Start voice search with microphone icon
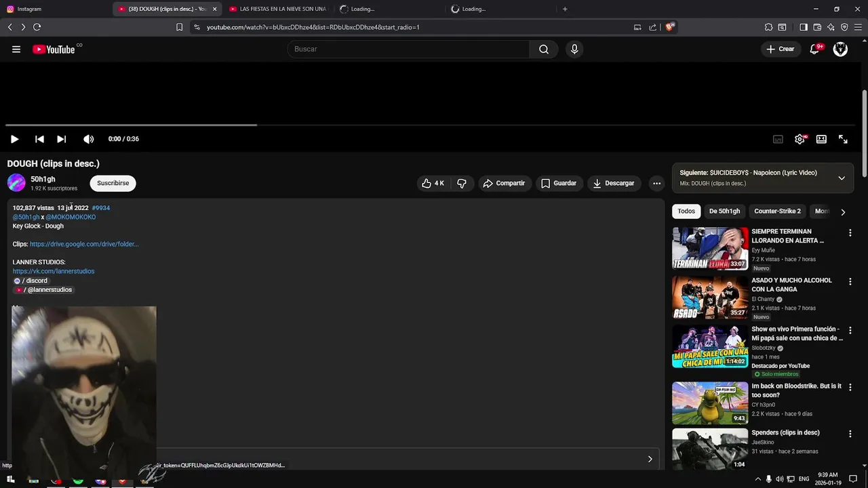The image size is (868, 488). [x=574, y=49]
